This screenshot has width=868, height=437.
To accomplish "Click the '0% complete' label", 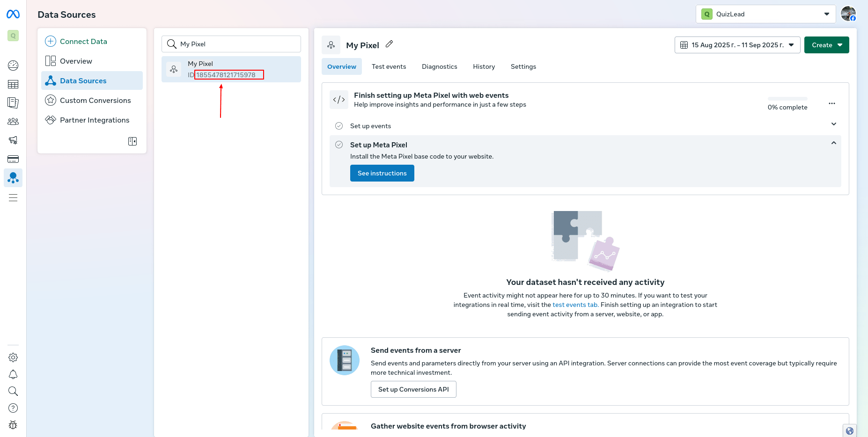I will pos(787,107).
